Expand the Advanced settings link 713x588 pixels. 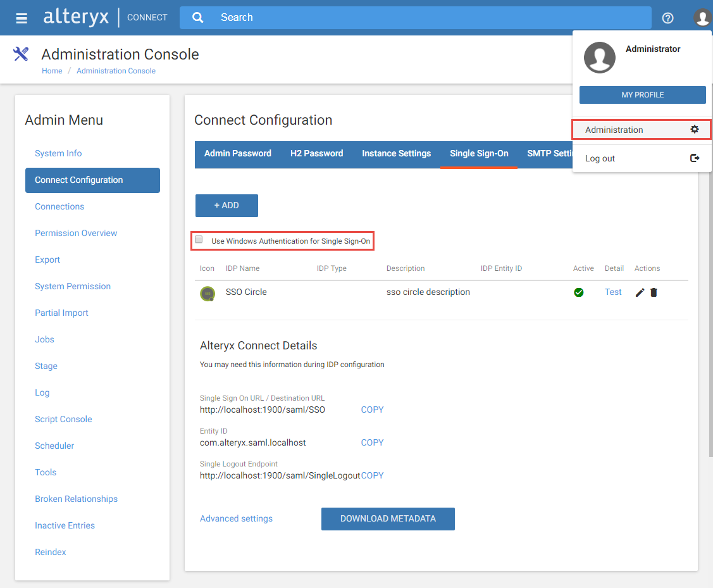(x=236, y=518)
